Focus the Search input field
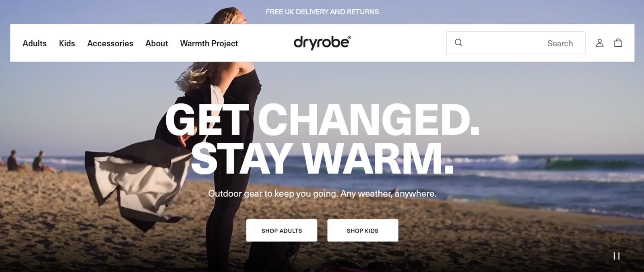Image resolution: width=644 pixels, height=272 pixels. tap(516, 43)
